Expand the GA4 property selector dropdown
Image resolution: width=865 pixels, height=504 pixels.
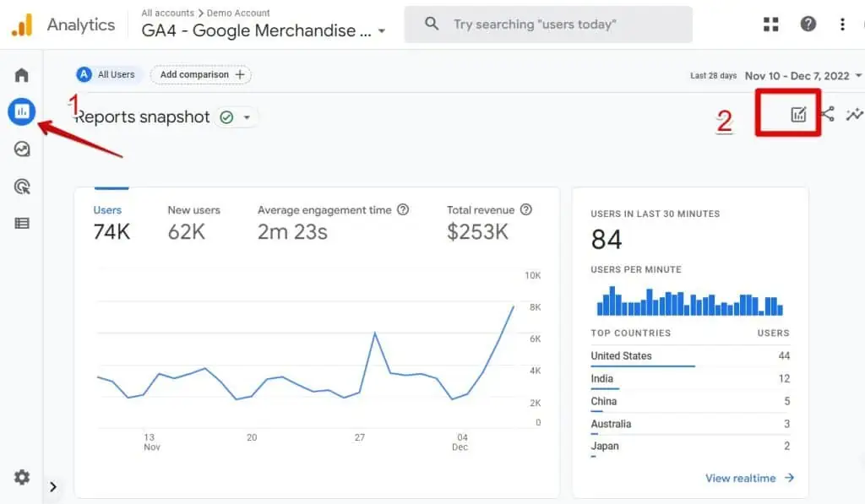(x=382, y=31)
